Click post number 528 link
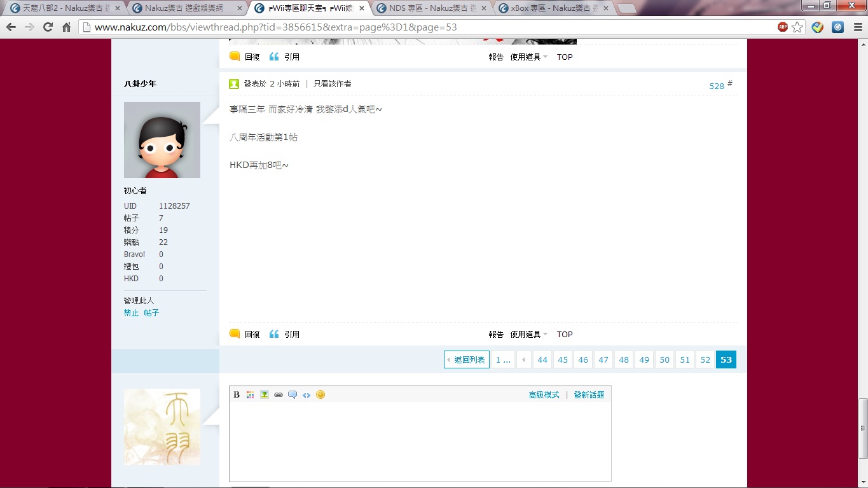868x488 pixels. click(717, 86)
